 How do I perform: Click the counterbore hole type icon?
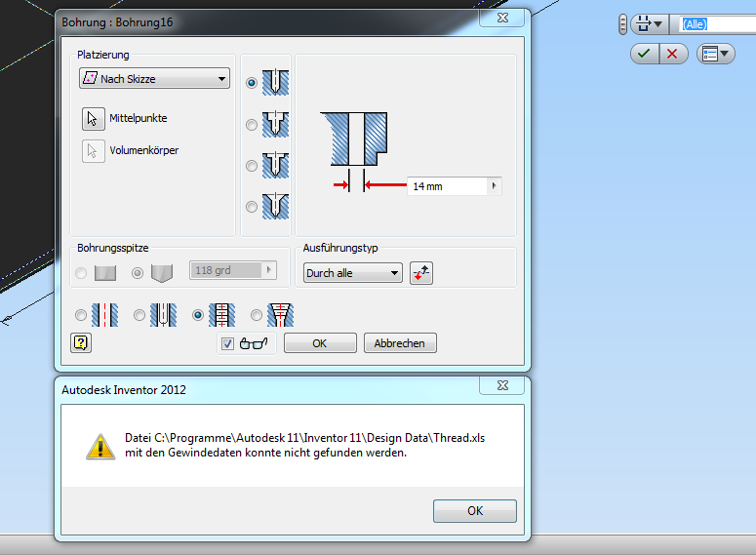click(x=275, y=125)
